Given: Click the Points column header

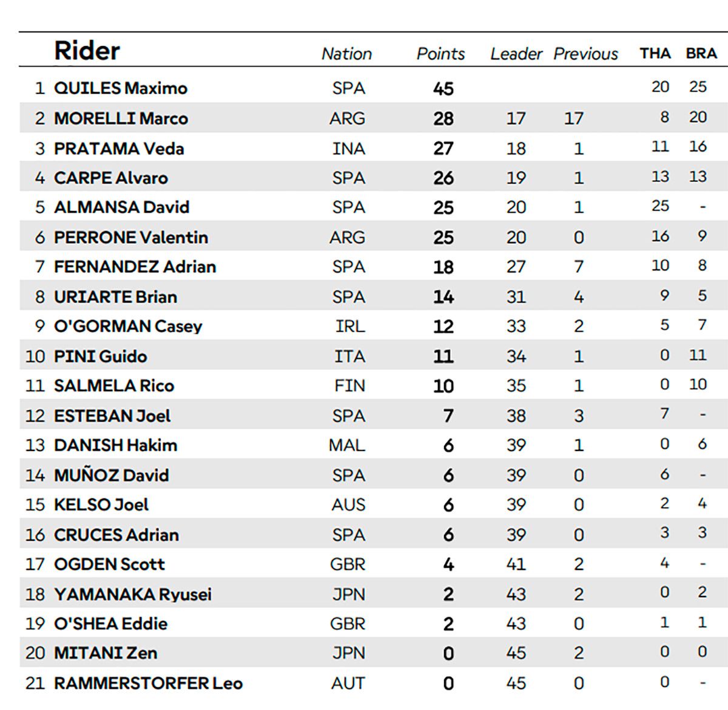Looking at the screenshot, I should pyautogui.click(x=440, y=54).
